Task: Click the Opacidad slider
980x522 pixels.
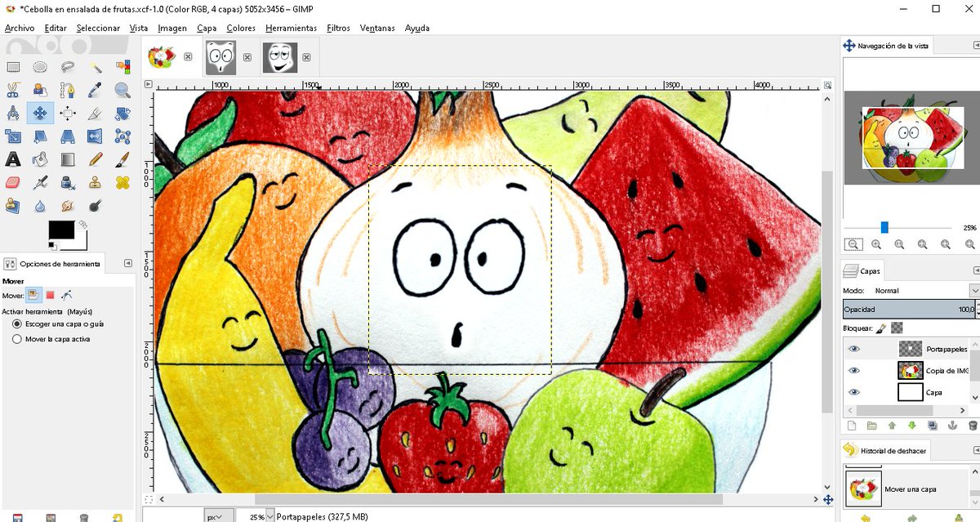Action: click(911, 310)
